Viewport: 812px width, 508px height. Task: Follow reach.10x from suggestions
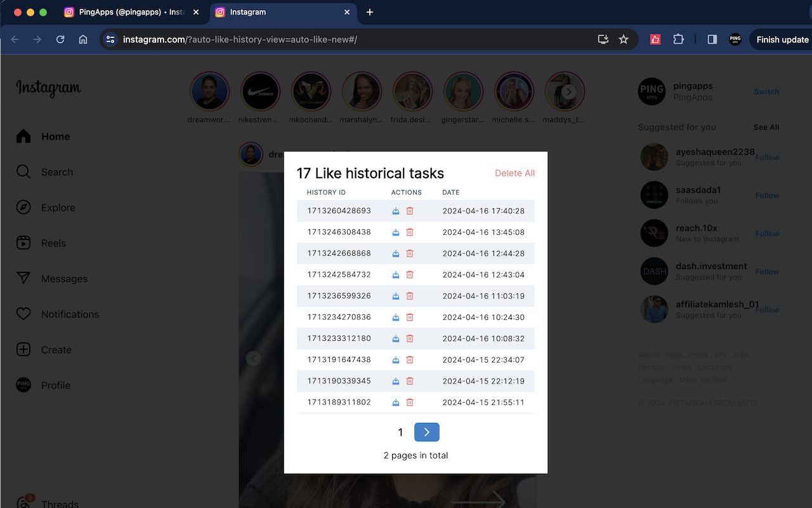click(x=766, y=233)
